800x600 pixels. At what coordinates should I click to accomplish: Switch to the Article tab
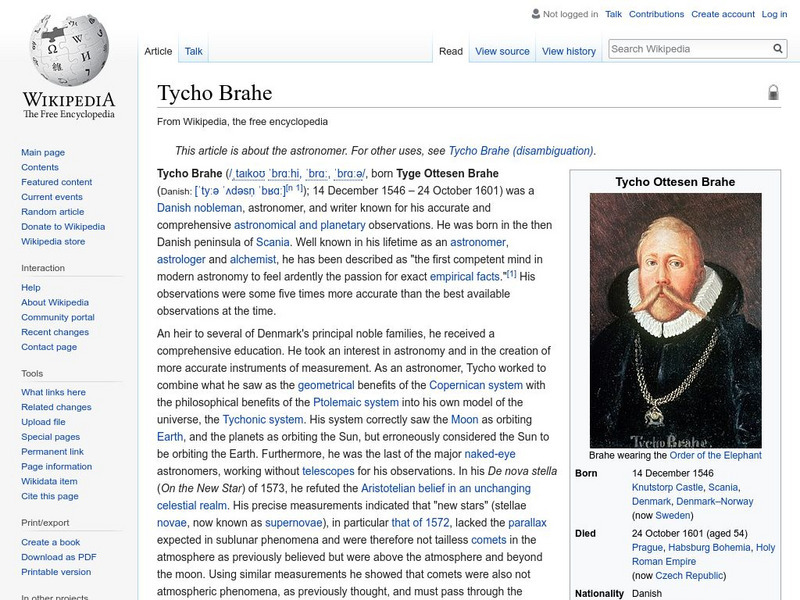[x=158, y=51]
